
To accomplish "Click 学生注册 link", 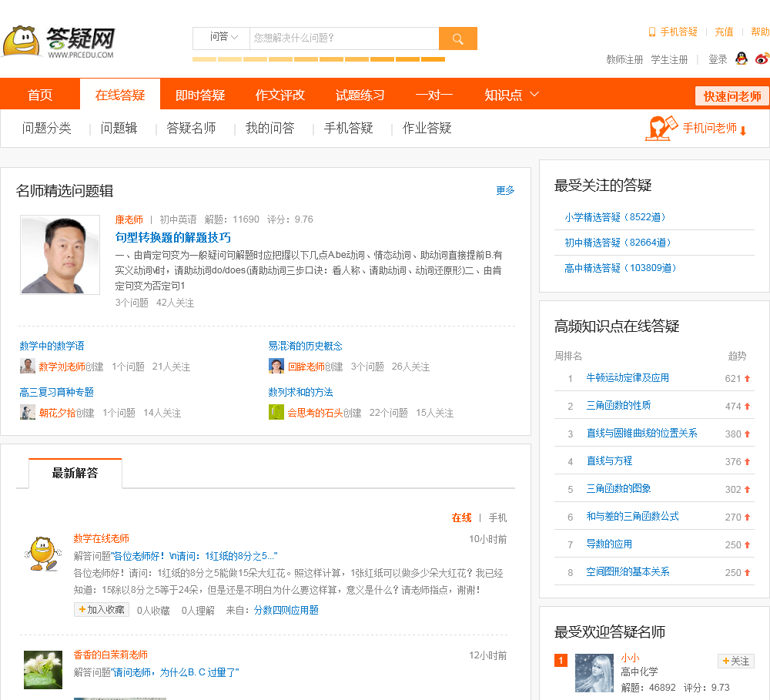I will (x=669, y=59).
